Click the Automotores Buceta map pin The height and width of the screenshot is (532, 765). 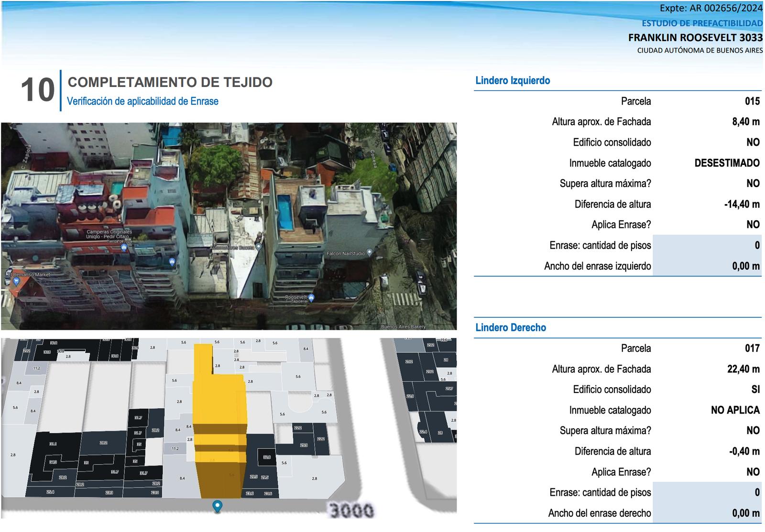(259, 247)
